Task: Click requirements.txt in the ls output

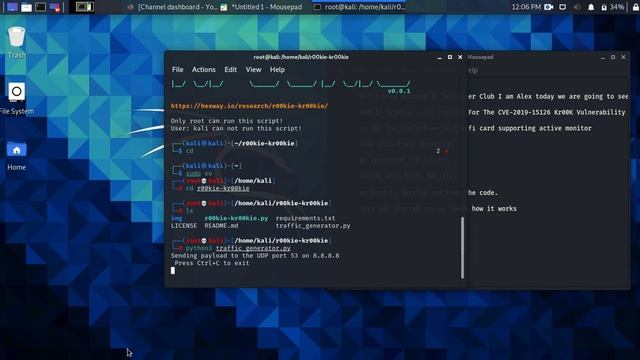Action: coord(305,218)
